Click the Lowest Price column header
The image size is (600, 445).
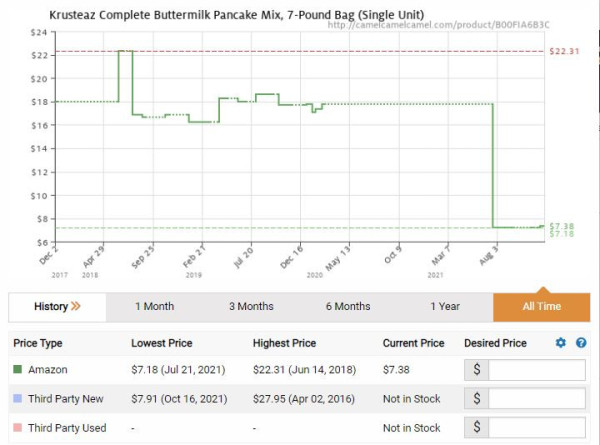162,343
